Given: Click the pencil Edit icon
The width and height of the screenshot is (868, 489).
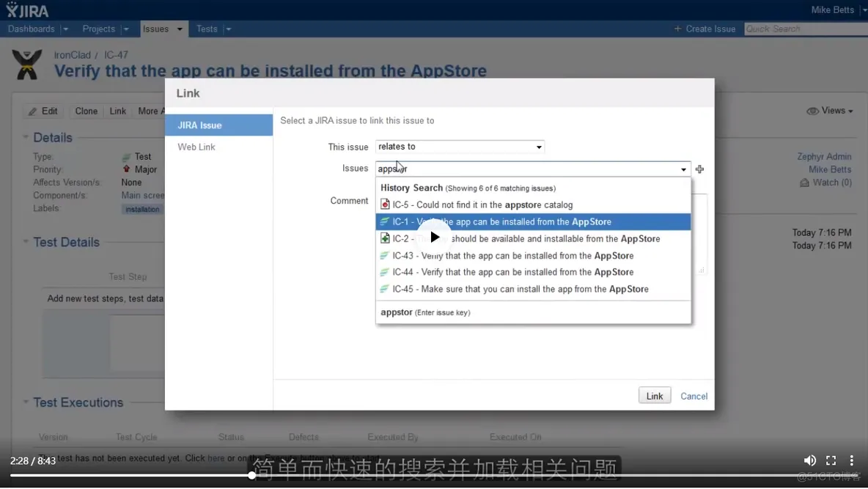Looking at the screenshot, I should pos(33,111).
